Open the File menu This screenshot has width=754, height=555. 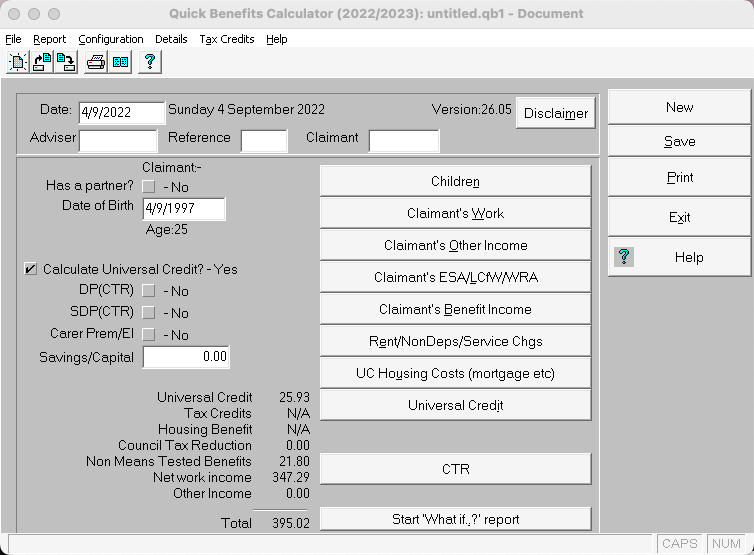(x=13, y=39)
